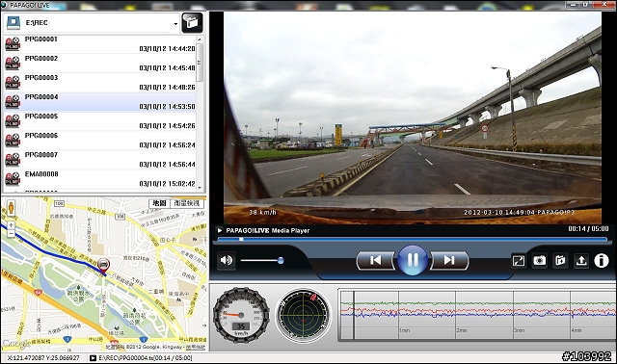617x364 pixels.
Task: Select recording PPG00007
Action: [99, 160]
